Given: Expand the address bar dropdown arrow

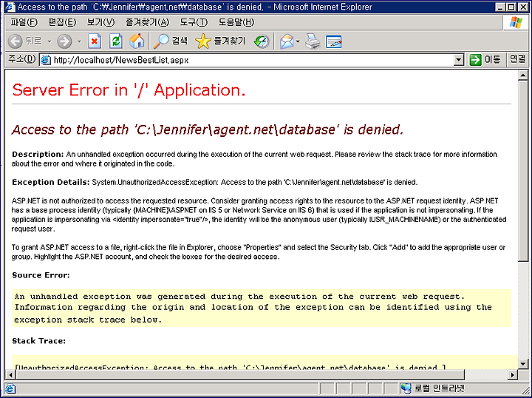Looking at the screenshot, I should pyautogui.click(x=458, y=60).
